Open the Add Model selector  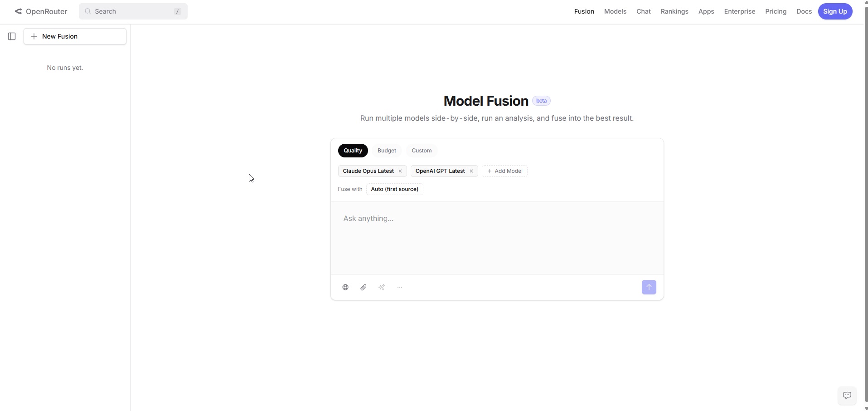(x=505, y=171)
